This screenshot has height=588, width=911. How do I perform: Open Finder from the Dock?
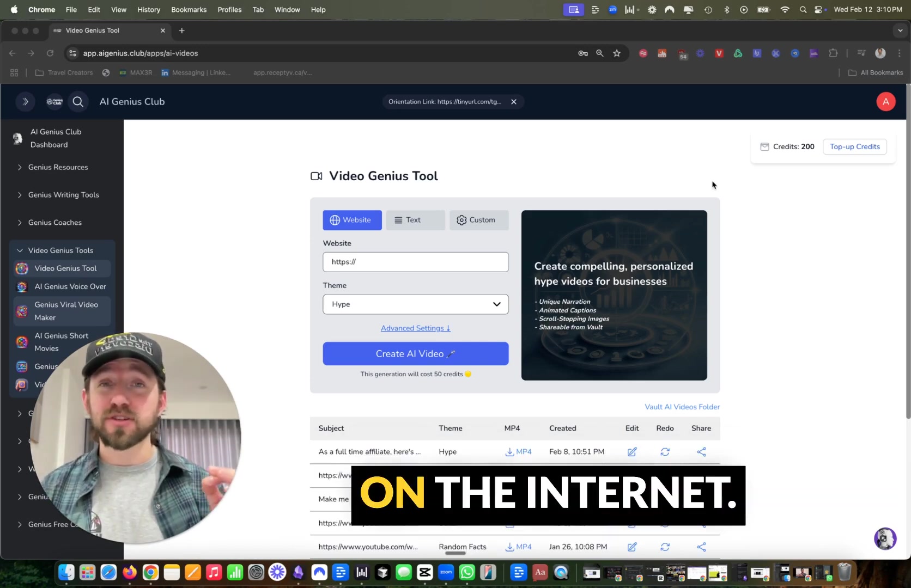[66, 572]
